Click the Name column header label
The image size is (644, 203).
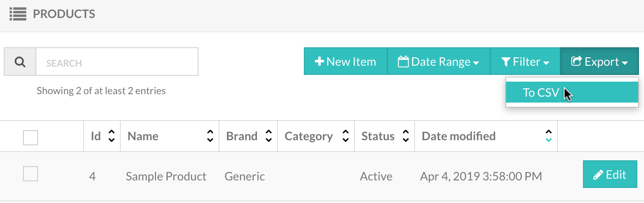(143, 136)
